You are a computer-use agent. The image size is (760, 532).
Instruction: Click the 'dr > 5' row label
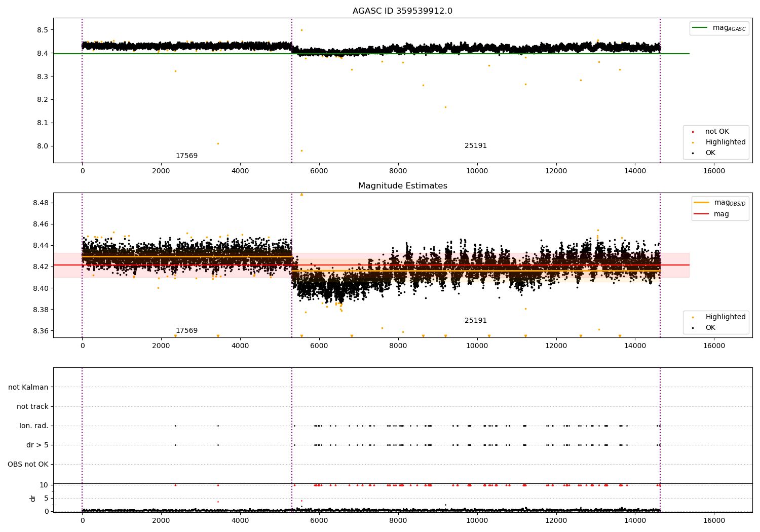click(37, 445)
